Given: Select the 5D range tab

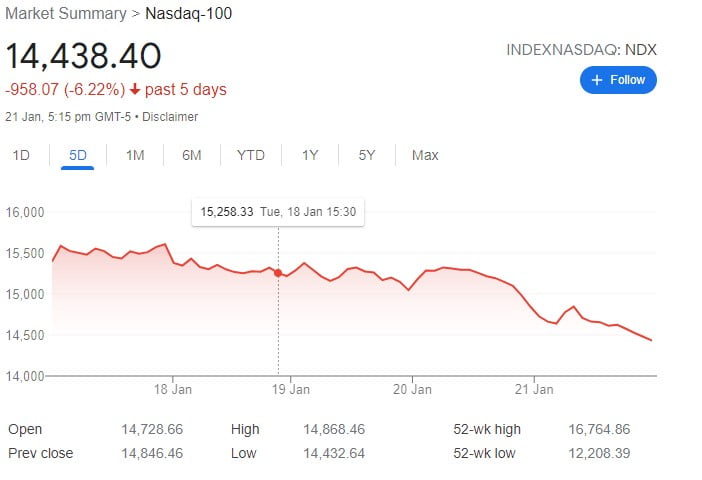Looking at the screenshot, I should coord(77,155).
